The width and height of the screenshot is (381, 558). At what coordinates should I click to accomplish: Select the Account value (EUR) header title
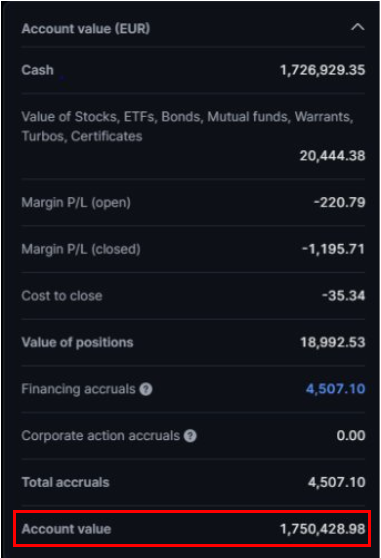pos(86,28)
